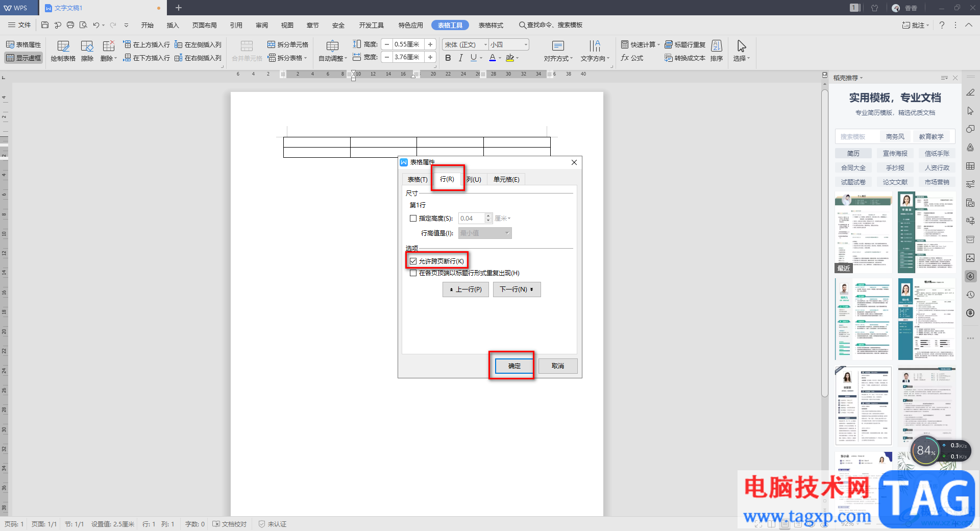The image size is (980, 531).
Task: Click the Split Cells (拆分单元格) icon
Action: 288,44
